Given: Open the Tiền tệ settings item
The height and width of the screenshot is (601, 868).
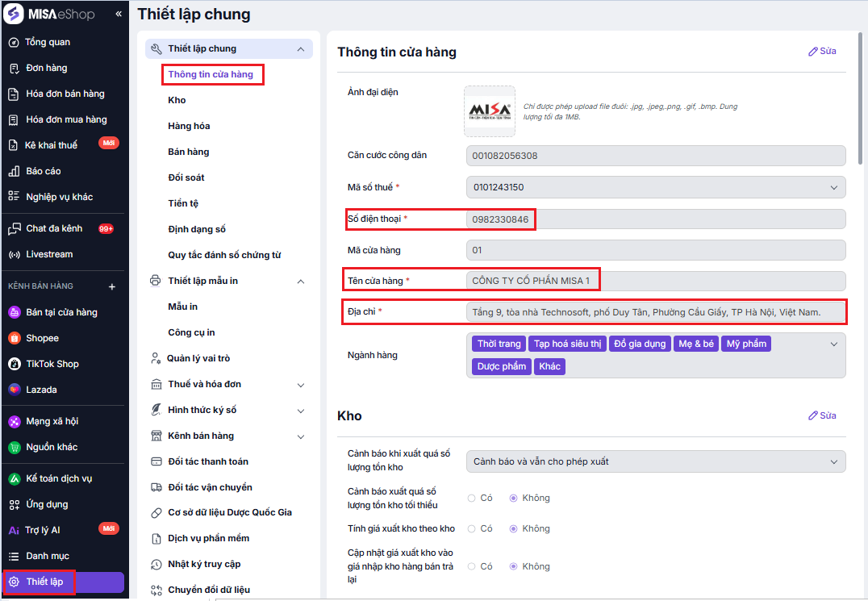Looking at the screenshot, I should (x=182, y=203).
